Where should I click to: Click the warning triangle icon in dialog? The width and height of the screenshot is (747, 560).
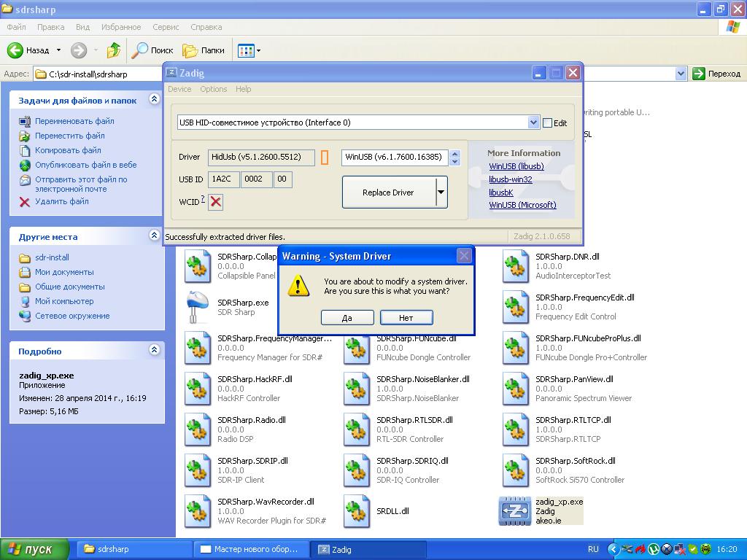tap(298, 286)
